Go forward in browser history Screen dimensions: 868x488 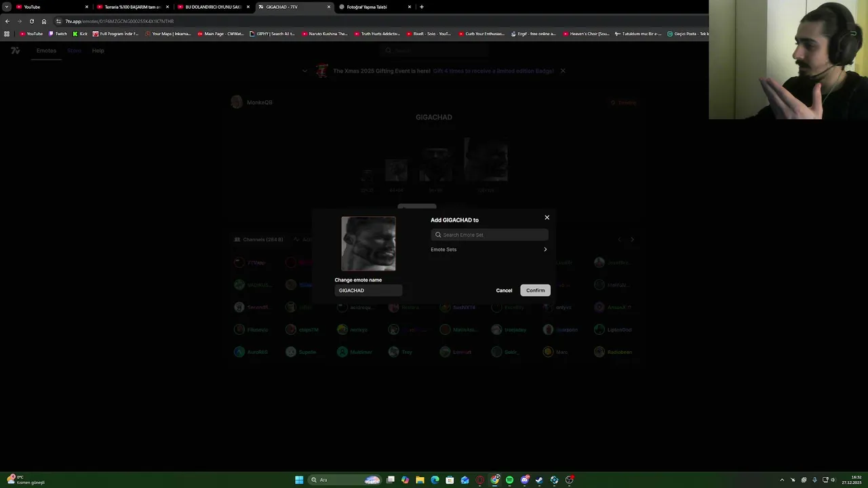point(19,21)
